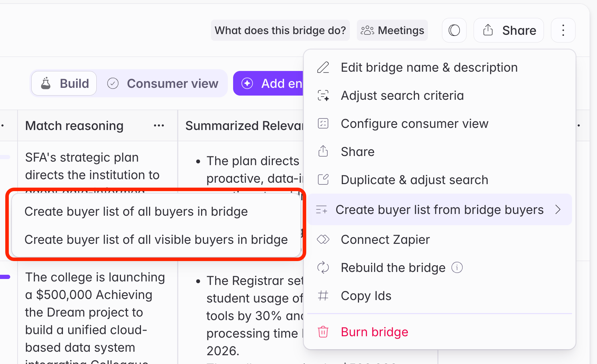Click the 'What does this bridge do?' chip
597x364 pixels.
pyautogui.click(x=280, y=30)
